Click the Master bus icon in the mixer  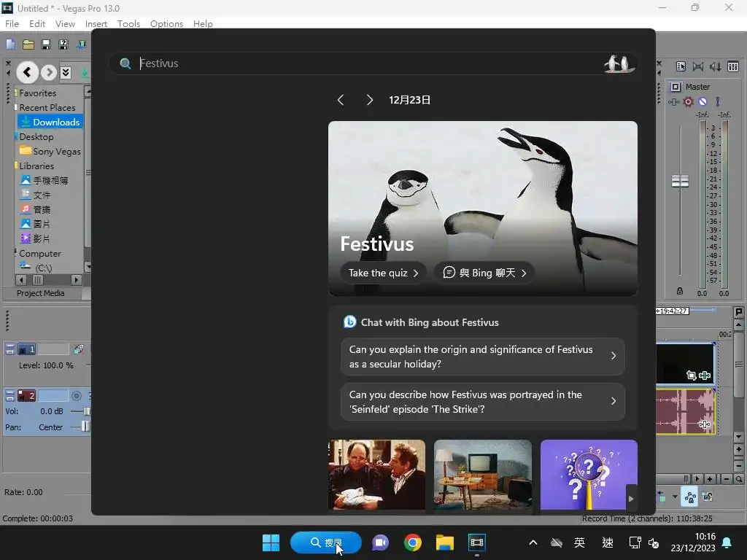click(676, 87)
